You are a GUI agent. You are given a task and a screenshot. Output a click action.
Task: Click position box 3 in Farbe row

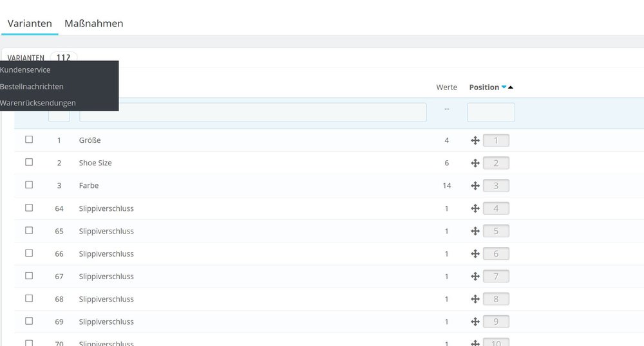(496, 186)
